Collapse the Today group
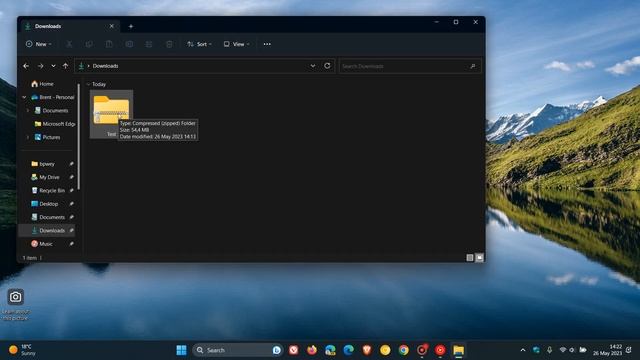Image resolution: width=640 pixels, height=360 pixels. (88, 84)
